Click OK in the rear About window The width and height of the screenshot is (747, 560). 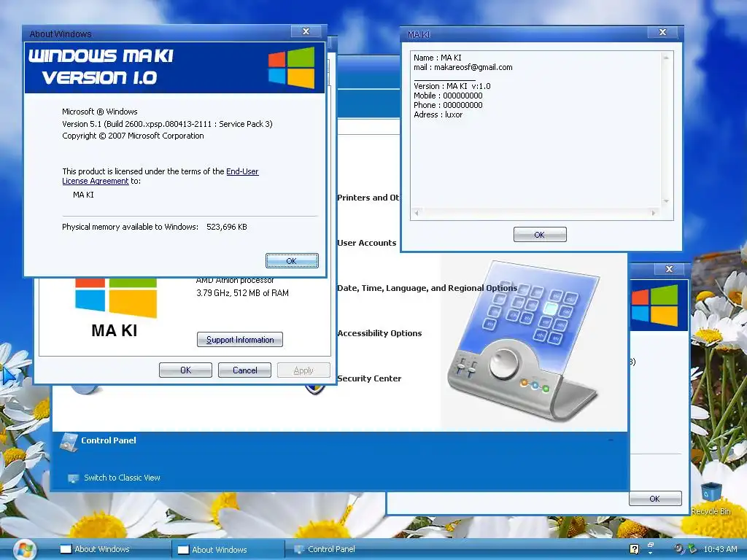[655, 499]
